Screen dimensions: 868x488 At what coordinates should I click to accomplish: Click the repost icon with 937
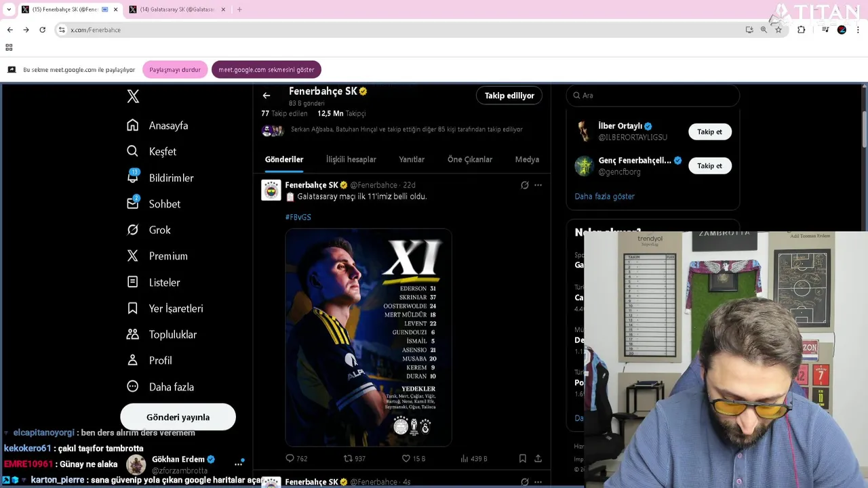tap(355, 459)
